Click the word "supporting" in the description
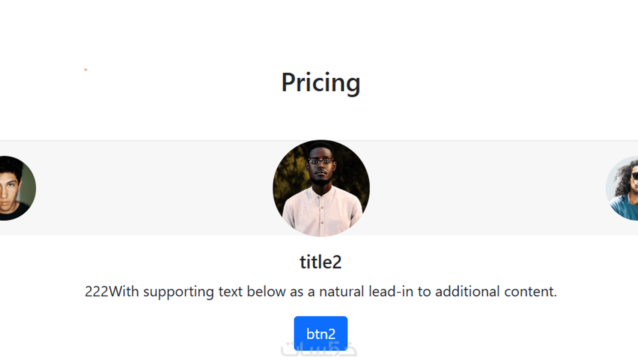Image resolution: width=638 pixels, height=364 pixels. click(178, 292)
